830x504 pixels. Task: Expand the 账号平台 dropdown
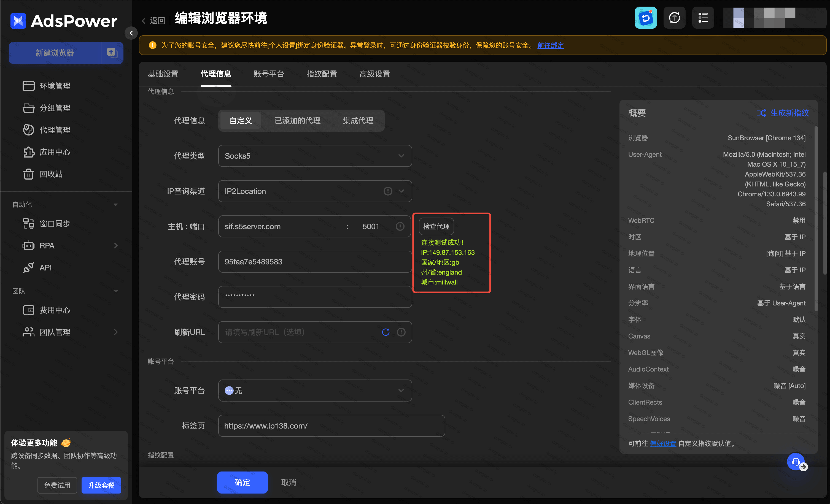(x=315, y=391)
